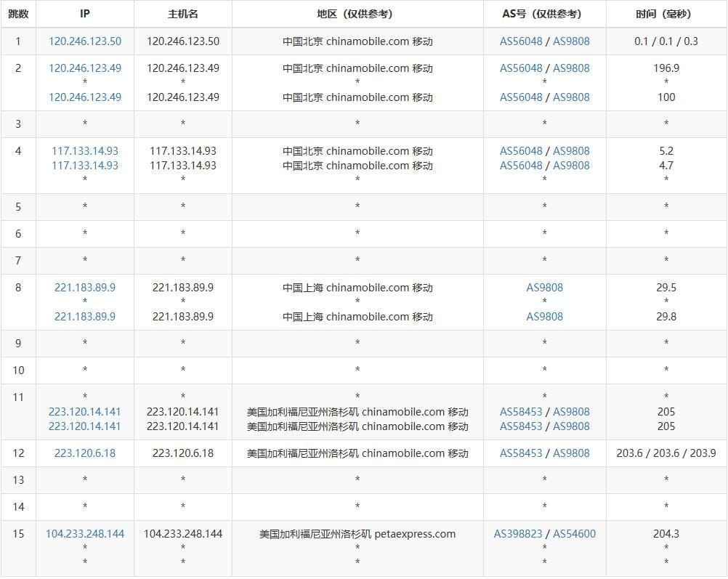Image resolution: width=728 pixels, height=579 pixels.
Task: Click the AS58453 link in hop 12 row
Action: click(521, 453)
